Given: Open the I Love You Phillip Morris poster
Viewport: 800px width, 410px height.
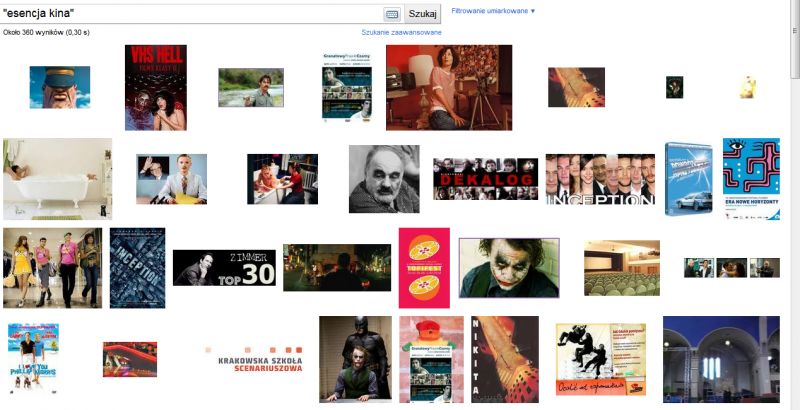Looking at the screenshot, I should [33, 359].
